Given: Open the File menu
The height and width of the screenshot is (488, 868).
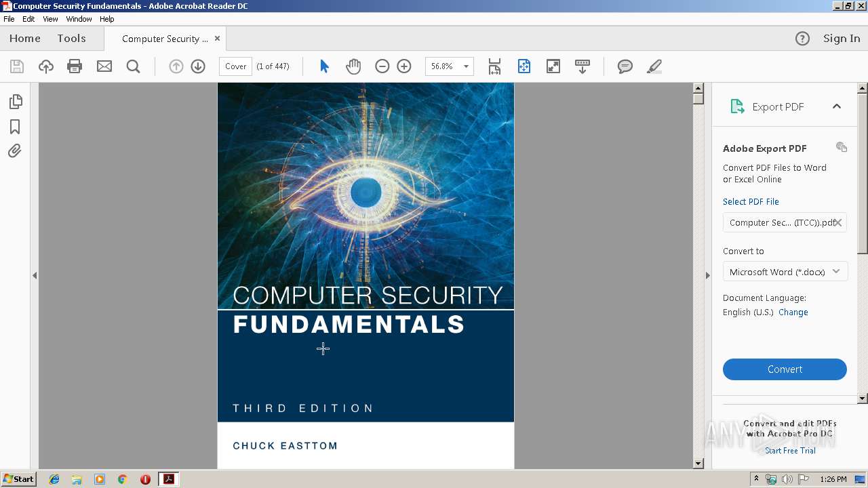Looking at the screenshot, I should pyautogui.click(x=9, y=19).
